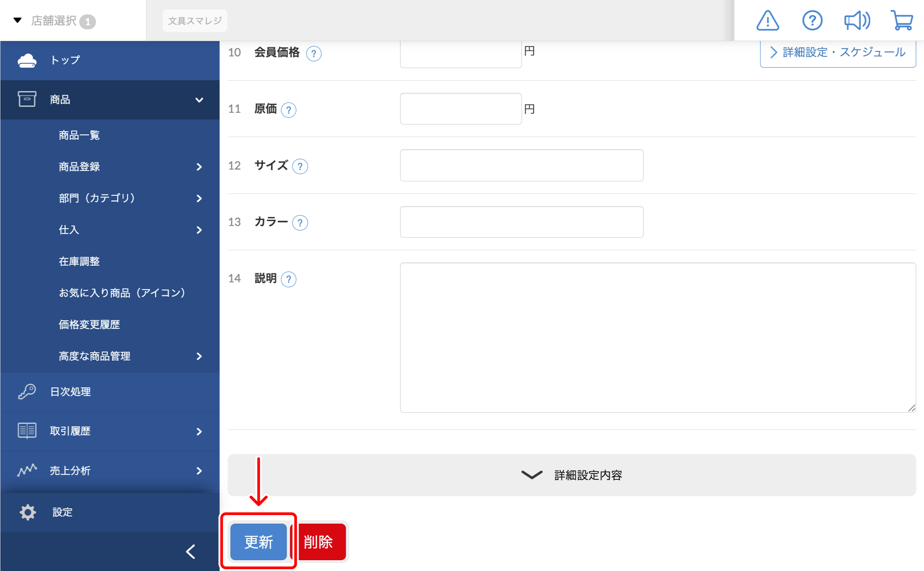This screenshot has width=924, height=571.
Task: Click the key icon for 日次処理
Action: point(27,391)
